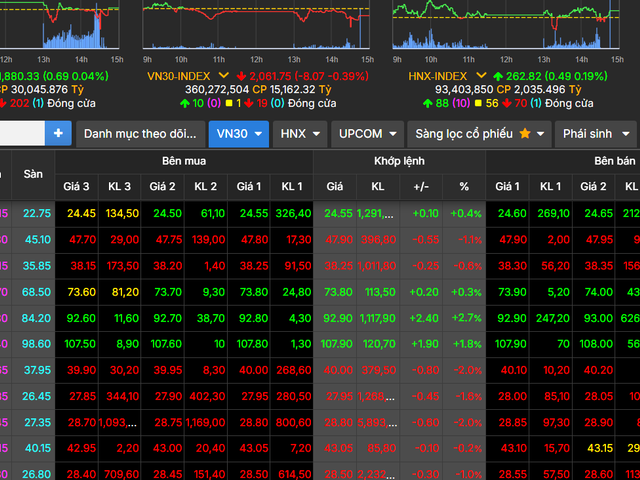Image resolution: width=640 pixels, height=480 pixels.
Task: Open the Danh mục theo dõi dropdown
Action: pyautogui.click(x=139, y=133)
